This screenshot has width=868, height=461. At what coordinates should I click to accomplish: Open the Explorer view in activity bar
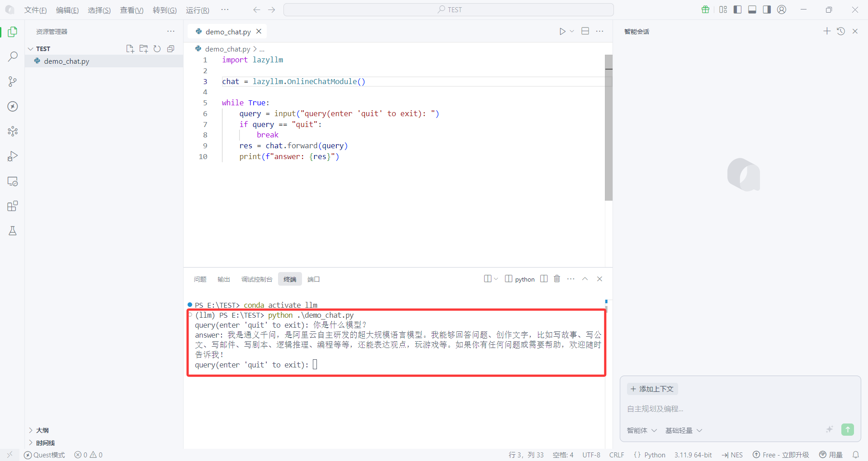coord(13,32)
